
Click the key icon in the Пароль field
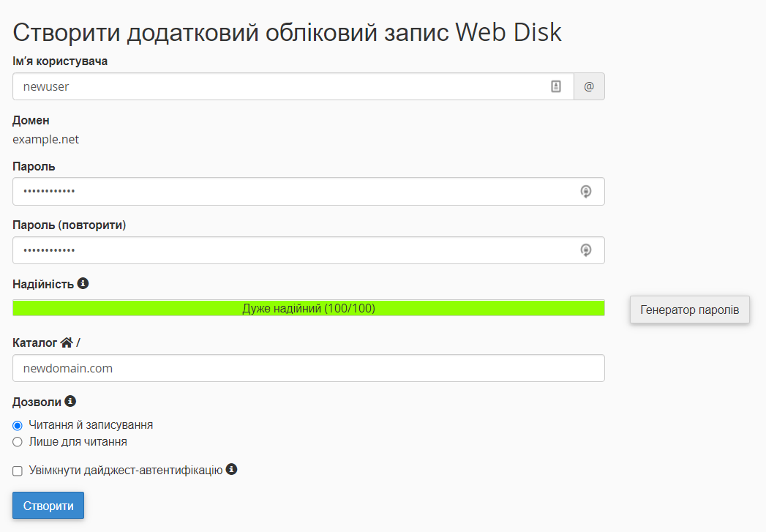(585, 192)
